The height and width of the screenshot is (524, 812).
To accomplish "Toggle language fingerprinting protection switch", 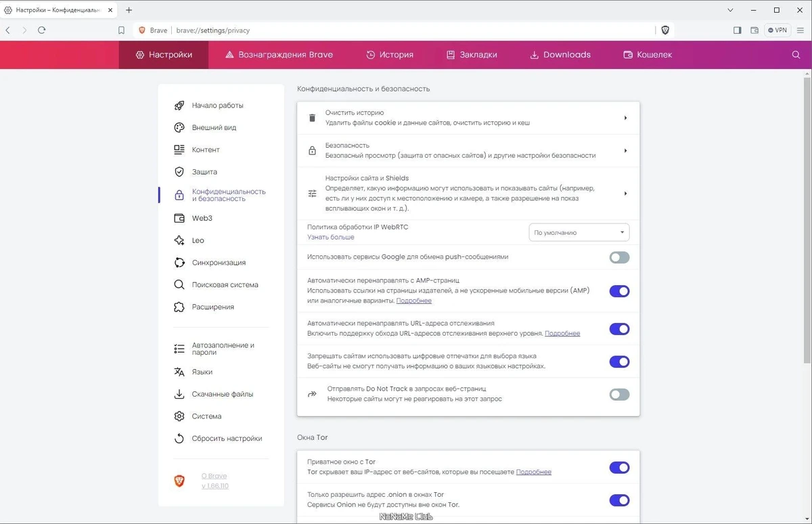I will click(x=619, y=362).
